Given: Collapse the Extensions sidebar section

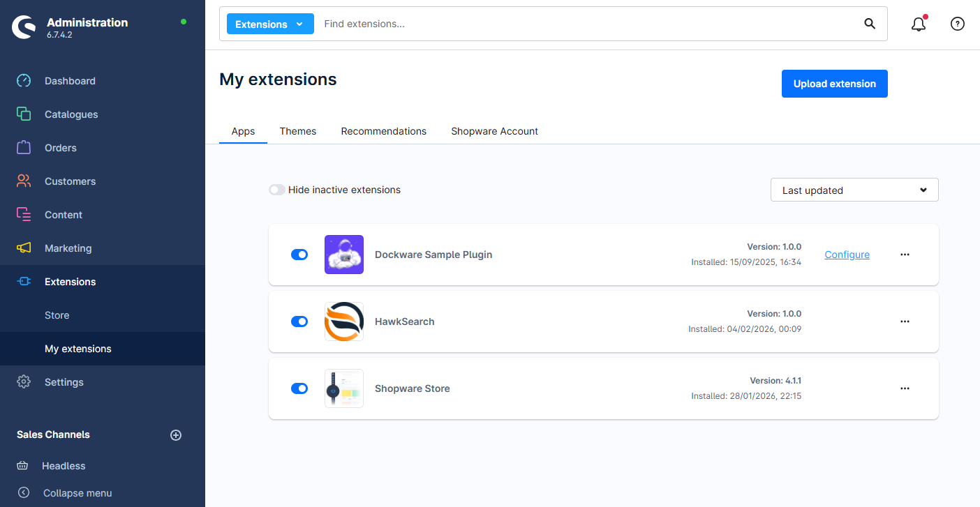Looking at the screenshot, I should coord(103,282).
